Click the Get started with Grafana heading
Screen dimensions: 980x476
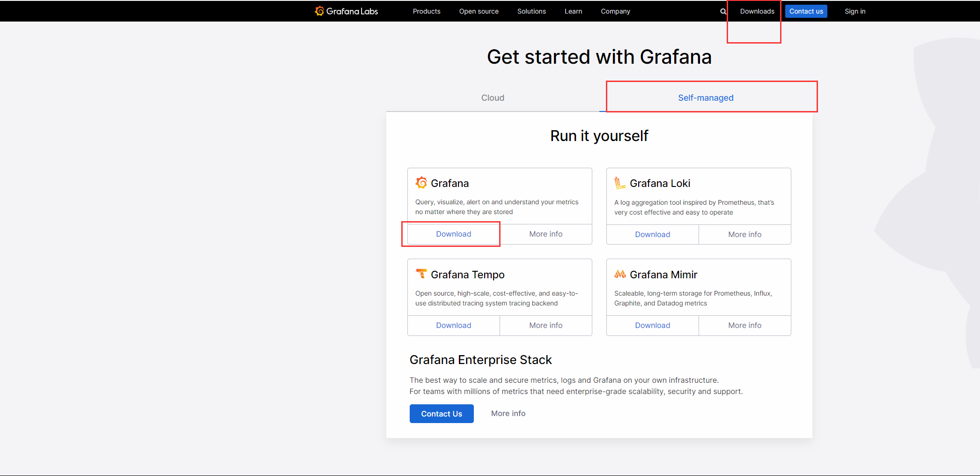click(x=599, y=57)
